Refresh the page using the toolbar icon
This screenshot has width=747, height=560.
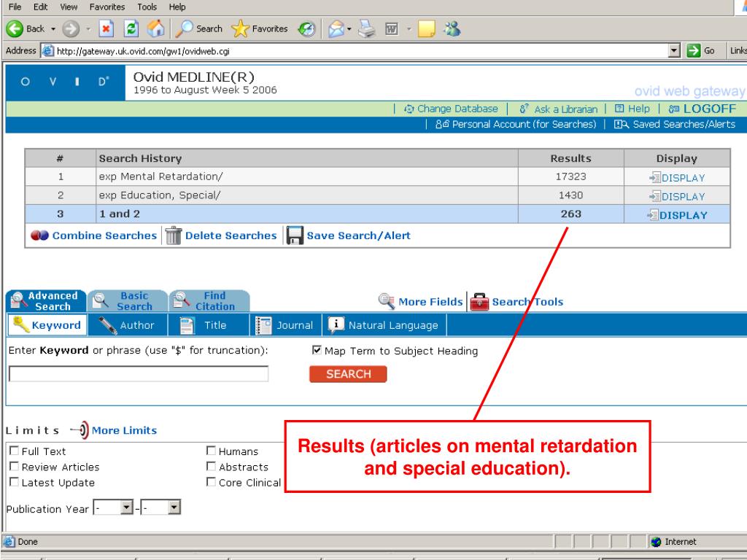[x=131, y=29]
